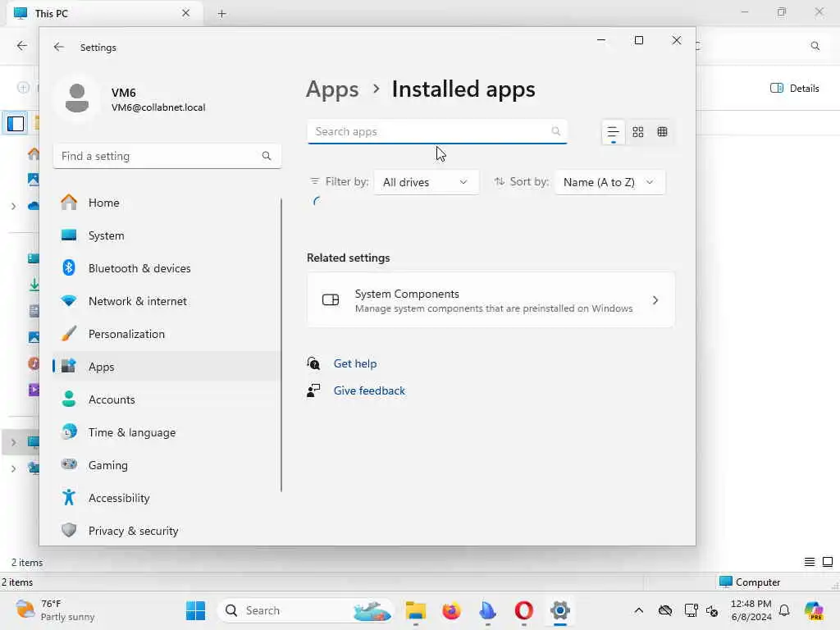Viewport: 840px width, 630px height.
Task: Open the Home settings page
Action: (167, 203)
